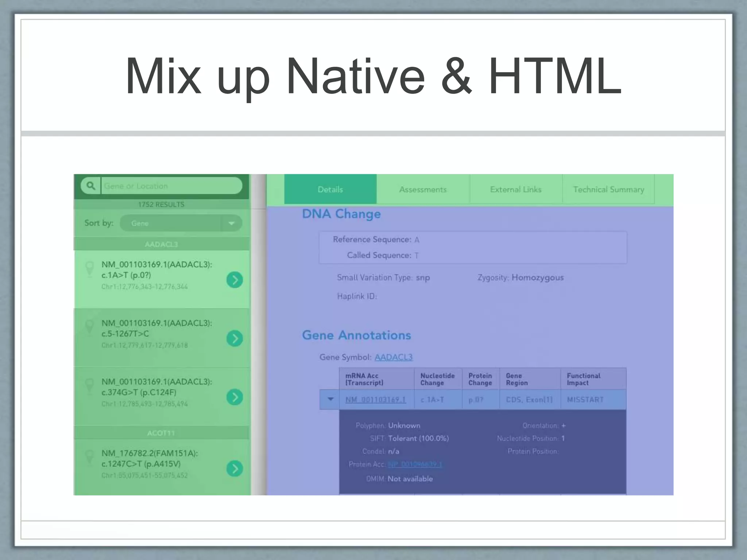Click pin icon of c.1247C>T variant
747x560 pixels.
click(89, 458)
